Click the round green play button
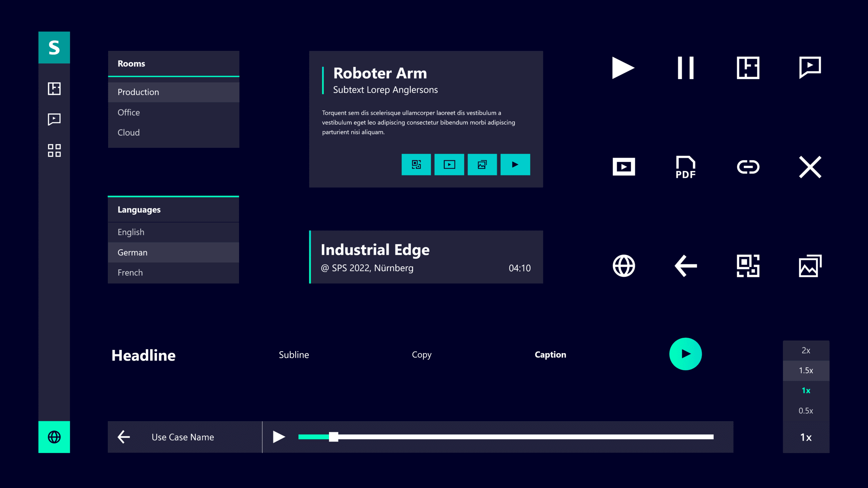This screenshot has height=488, width=868. pyautogui.click(x=686, y=354)
